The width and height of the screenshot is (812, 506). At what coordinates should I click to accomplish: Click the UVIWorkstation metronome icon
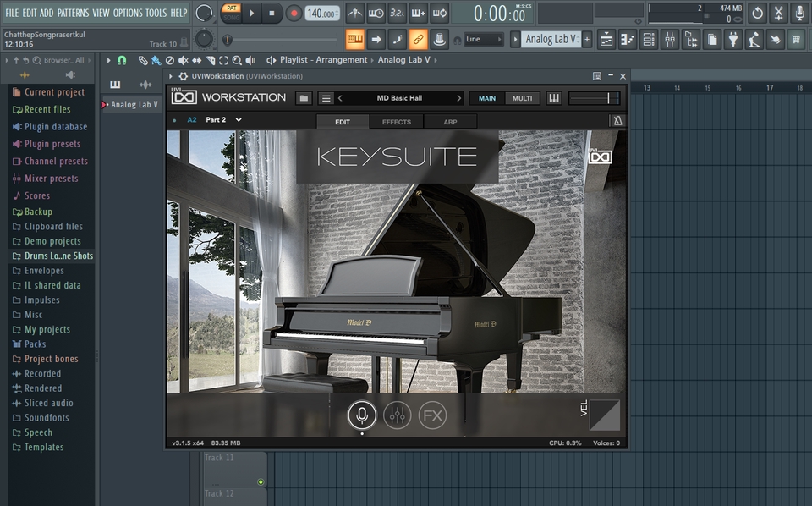point(617,121)
